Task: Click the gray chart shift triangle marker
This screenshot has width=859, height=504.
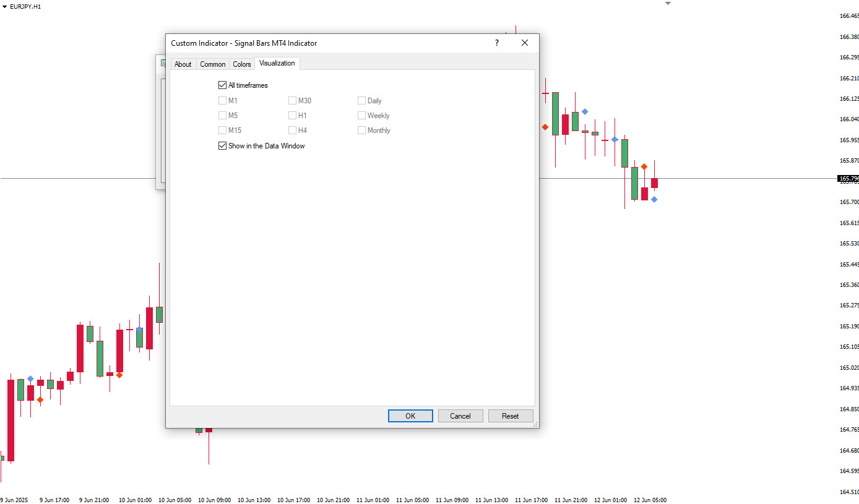Action: [x=668, y=3]
